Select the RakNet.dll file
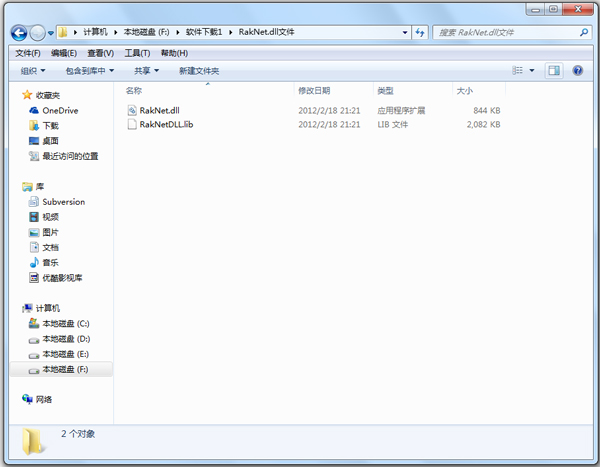 tap(160, 110)
